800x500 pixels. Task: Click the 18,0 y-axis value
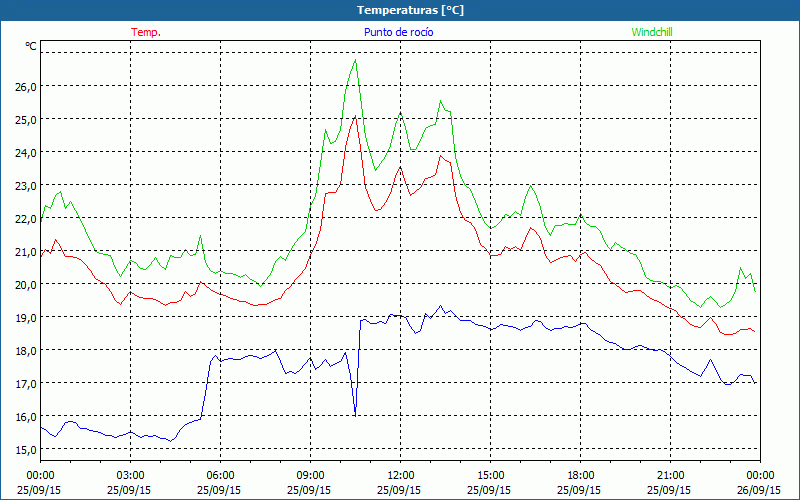tap(26, 351)
